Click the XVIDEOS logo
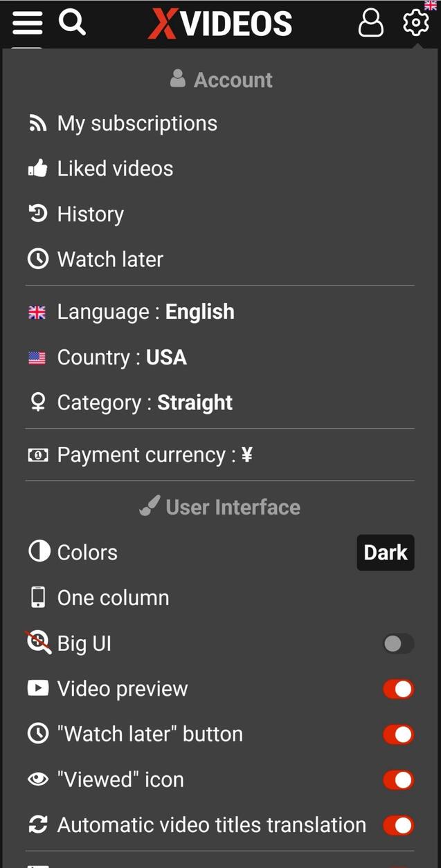Screen dimensions: 441x868 click(x=220, y=23)
